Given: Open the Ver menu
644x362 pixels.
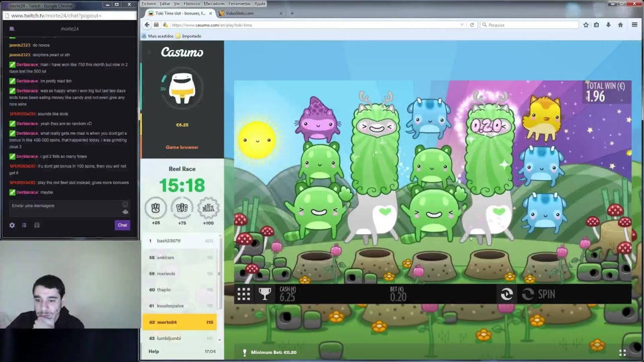Looking at the screenshot, I should click(x=177, y=4).
